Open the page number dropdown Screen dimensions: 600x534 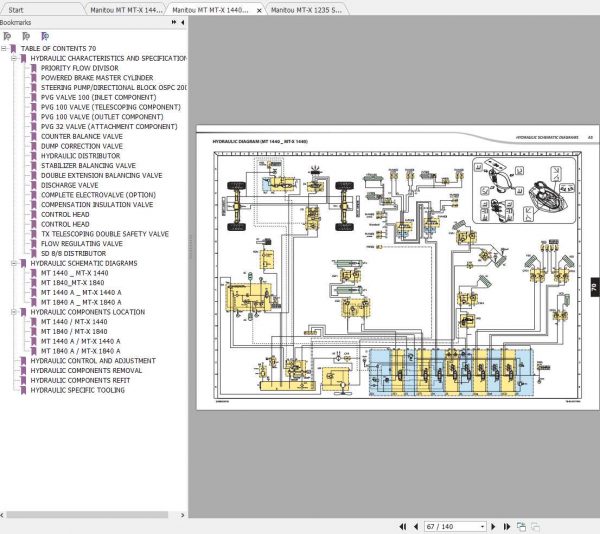(x=482, y=527)
